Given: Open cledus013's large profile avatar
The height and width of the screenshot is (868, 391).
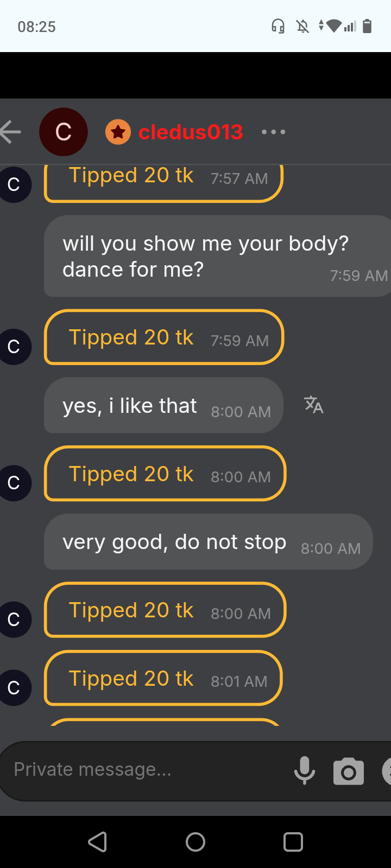Looking at the screenshot, I should [64, 132].
